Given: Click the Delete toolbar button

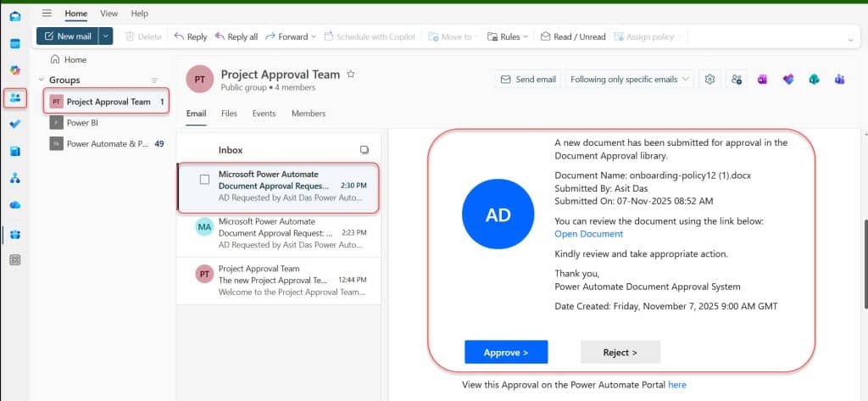Looking at the screenshot, I should pyautogui.click(x=143, y=36).
